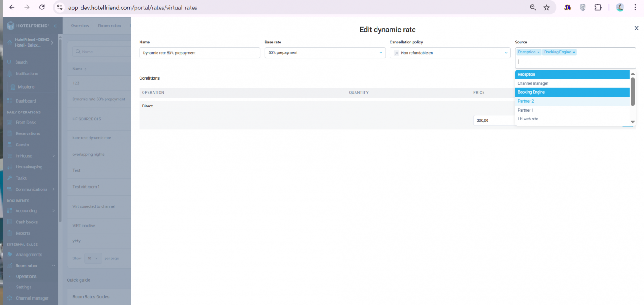
Task: Edit the dynamic rate Name field
Action: (199, 53)
